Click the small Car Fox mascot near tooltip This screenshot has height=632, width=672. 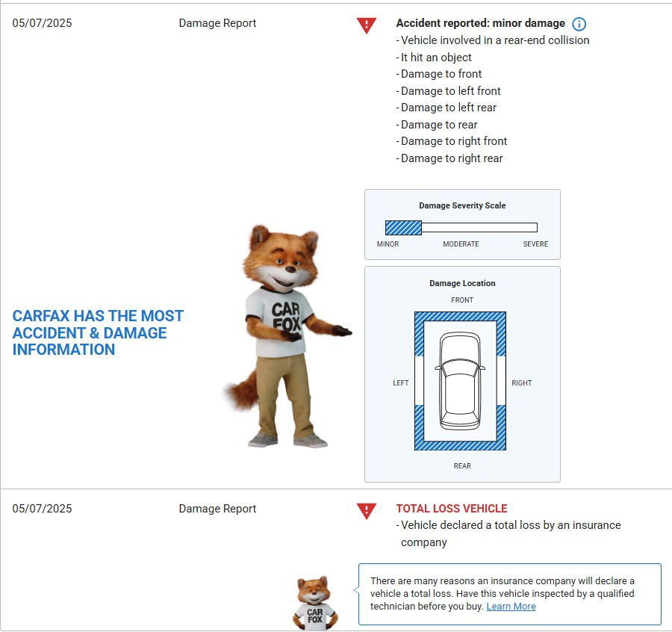(314, 601)
